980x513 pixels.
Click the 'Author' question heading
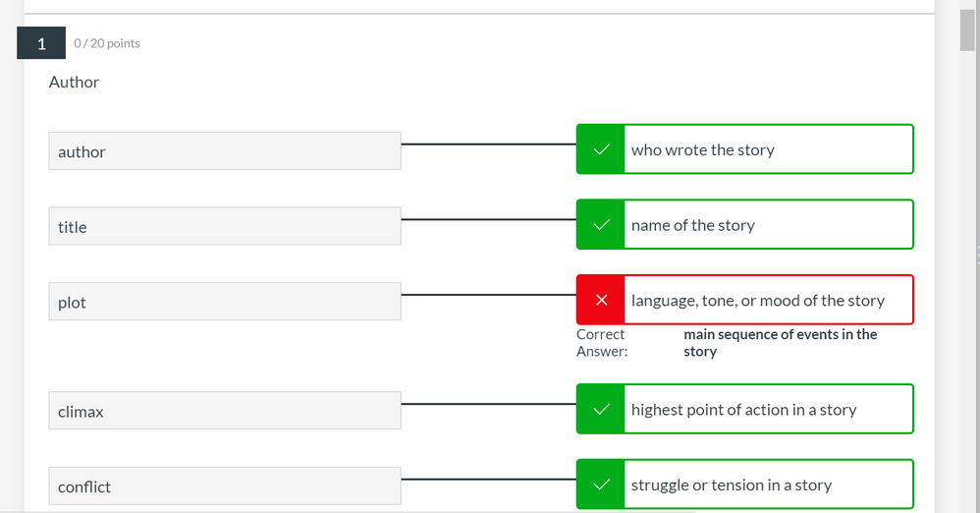pos(74,82)
